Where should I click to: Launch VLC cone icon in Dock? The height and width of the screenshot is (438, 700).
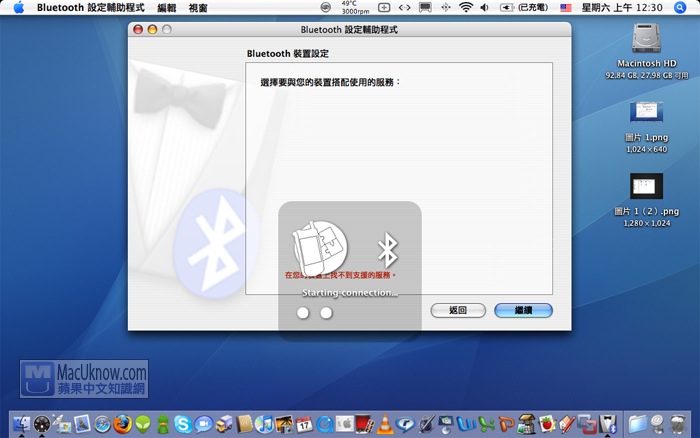385,424
